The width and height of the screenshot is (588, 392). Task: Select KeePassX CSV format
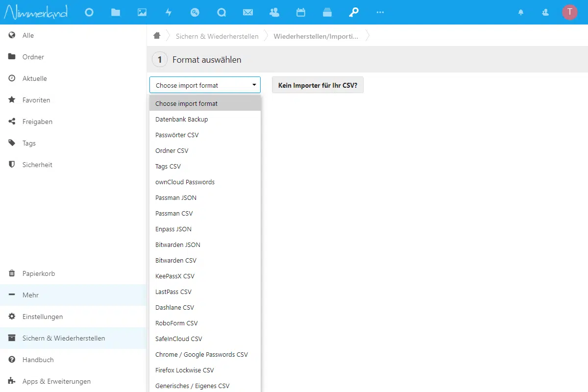pyautogui.click(x=205, y=276)
